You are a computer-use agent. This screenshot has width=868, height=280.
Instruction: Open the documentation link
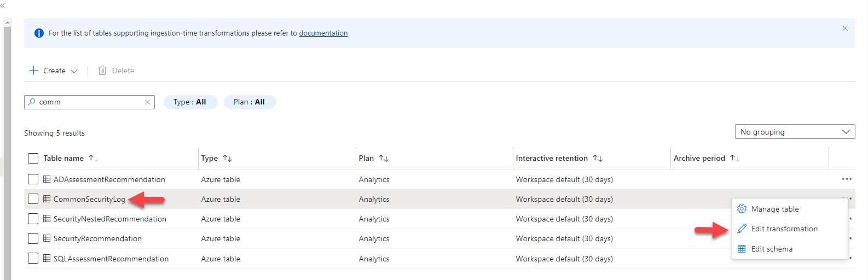tap(323, 33)
